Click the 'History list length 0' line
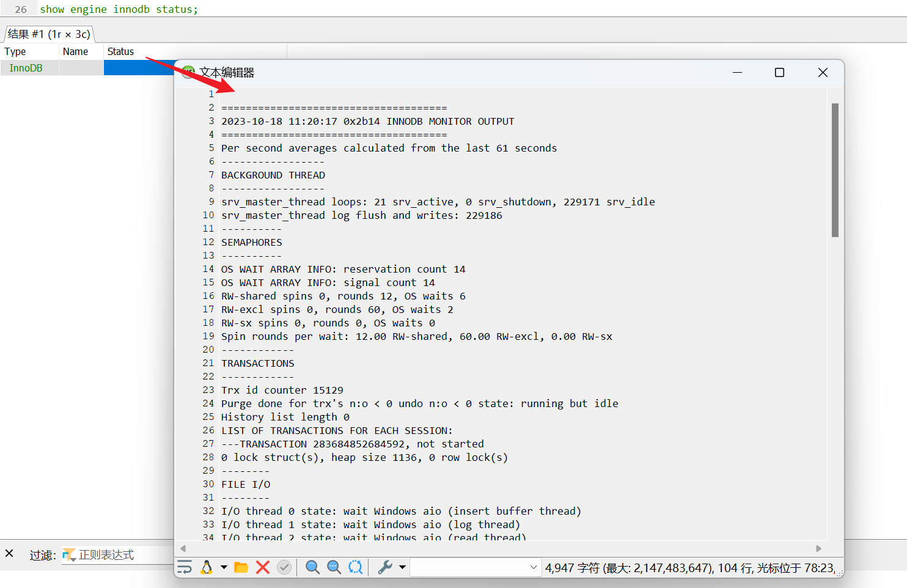This screenshot has height=588, width=907. click(285, 417)
